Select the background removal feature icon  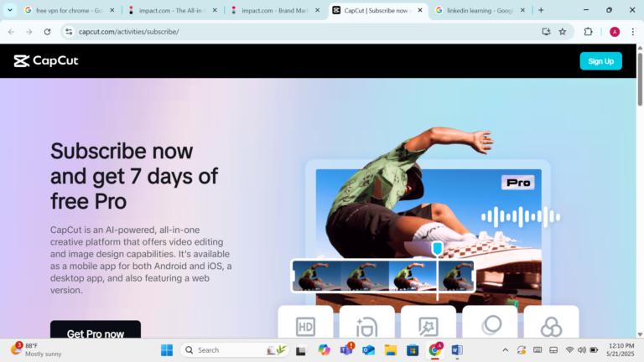click(x=366, y=327)
